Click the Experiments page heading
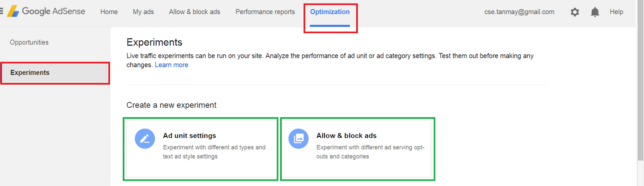 (x=154, y=42)
